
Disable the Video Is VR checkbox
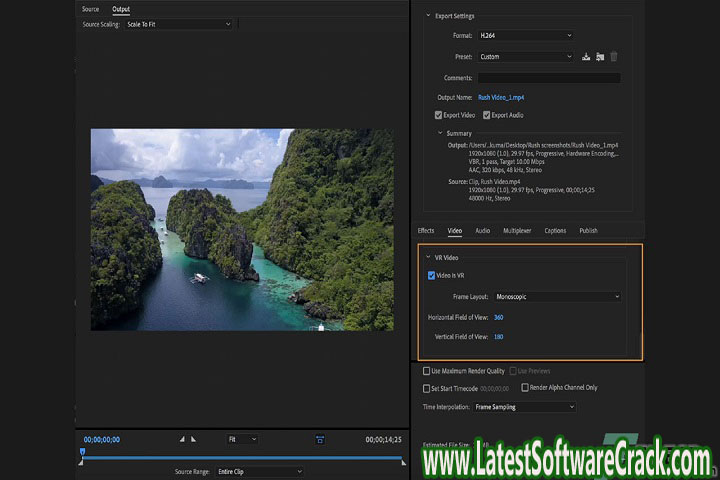click(x=431, y=275)
